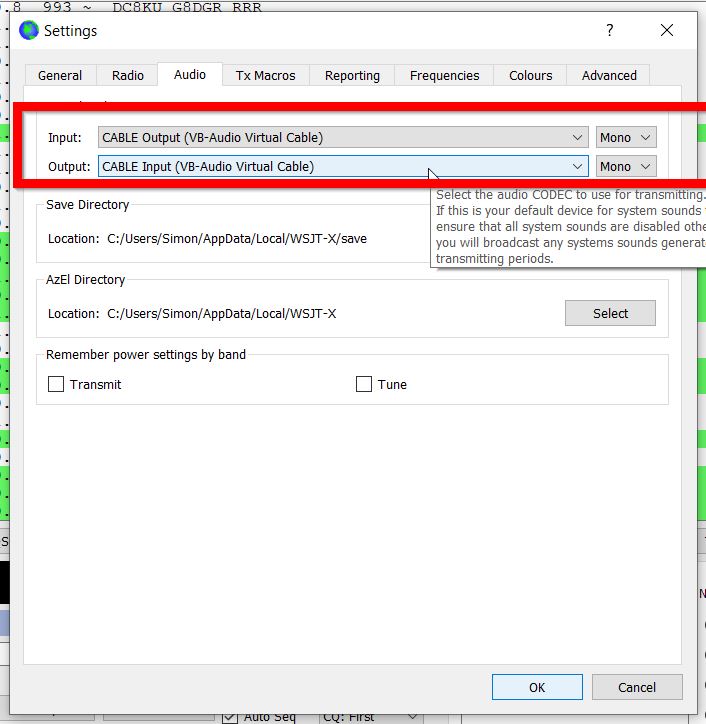
Task: Enable Transmit power memory checkbox
Action: pyautogui.click(x=56, y=384)
